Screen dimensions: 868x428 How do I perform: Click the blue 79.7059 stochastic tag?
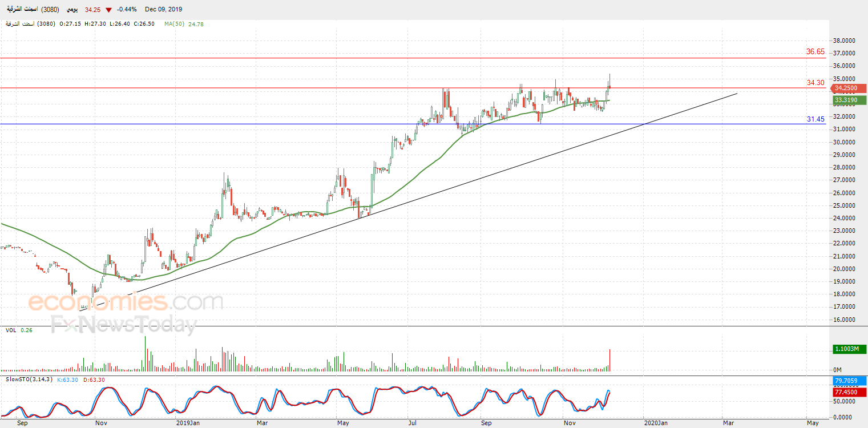849,380
